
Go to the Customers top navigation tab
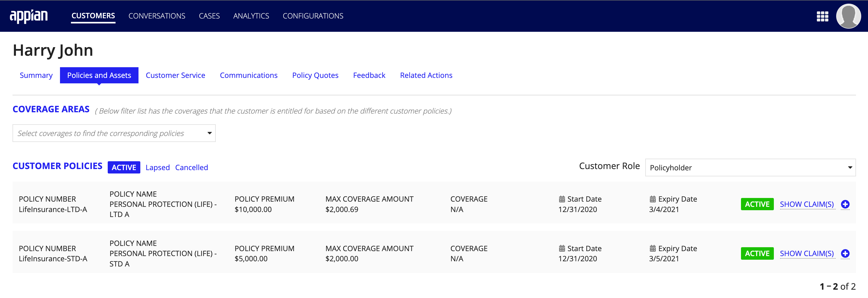click(93, 16)
